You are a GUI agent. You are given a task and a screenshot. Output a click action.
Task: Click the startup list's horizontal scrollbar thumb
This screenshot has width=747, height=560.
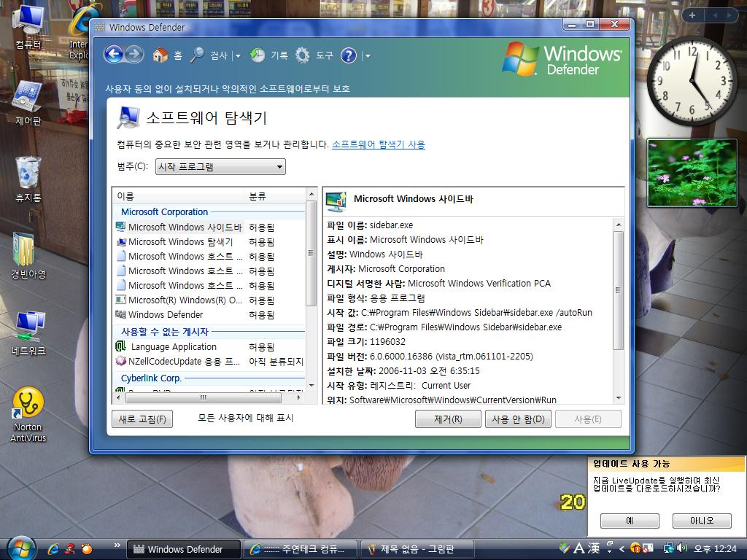204,397
